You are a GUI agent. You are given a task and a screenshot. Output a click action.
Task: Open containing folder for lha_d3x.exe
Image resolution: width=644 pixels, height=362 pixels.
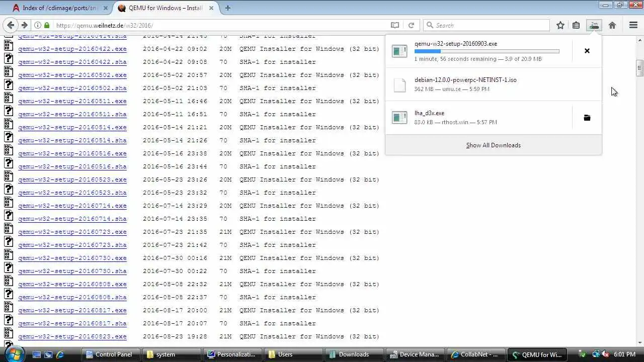pyautogui.click(x=587, y=118)
